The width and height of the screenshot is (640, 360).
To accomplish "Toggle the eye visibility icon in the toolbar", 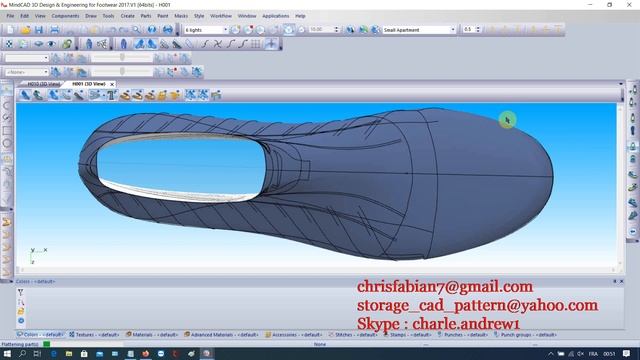I will pyautogui.click(x=51, y=44).
